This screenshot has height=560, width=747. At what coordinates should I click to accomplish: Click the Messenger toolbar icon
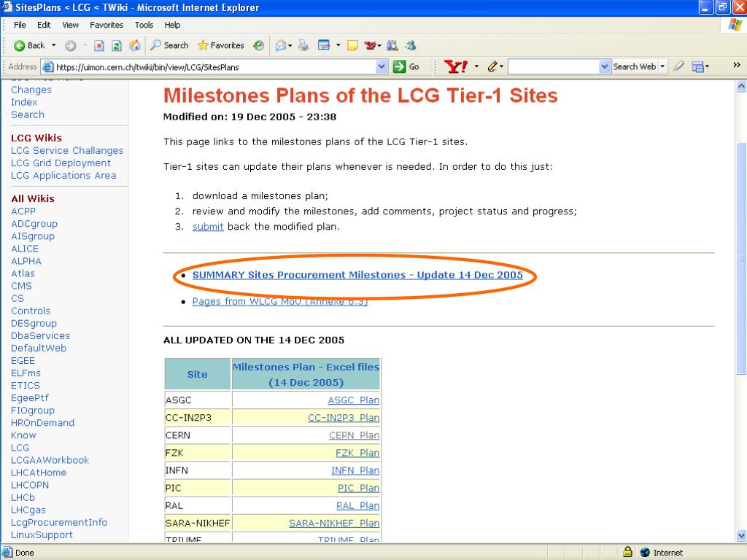pyautogui.click(x=411, y=45)
